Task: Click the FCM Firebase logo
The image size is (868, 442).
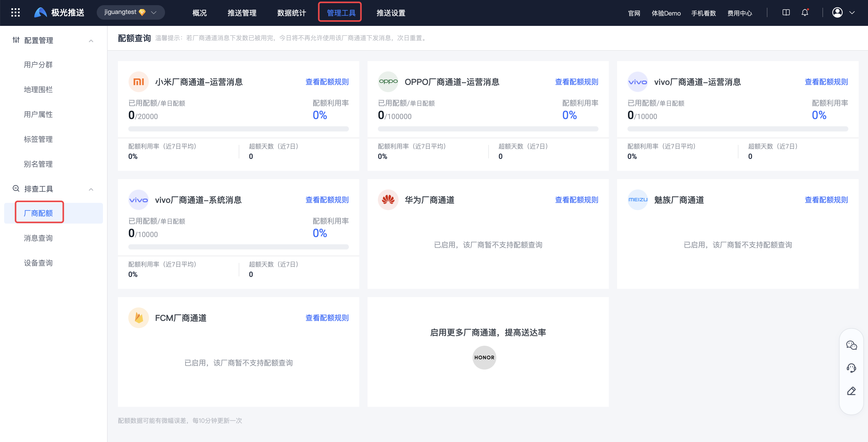Action: click(x=138, y=318)
